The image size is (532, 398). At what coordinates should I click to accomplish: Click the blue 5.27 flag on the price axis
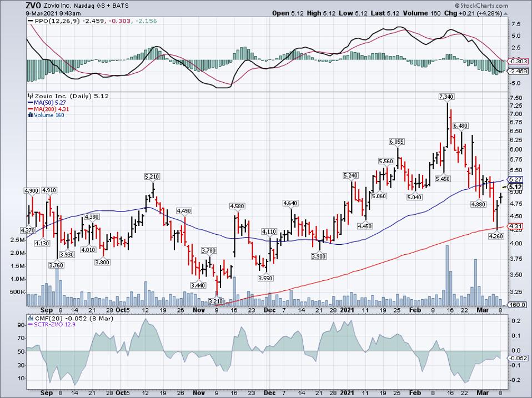pos(515,179)
